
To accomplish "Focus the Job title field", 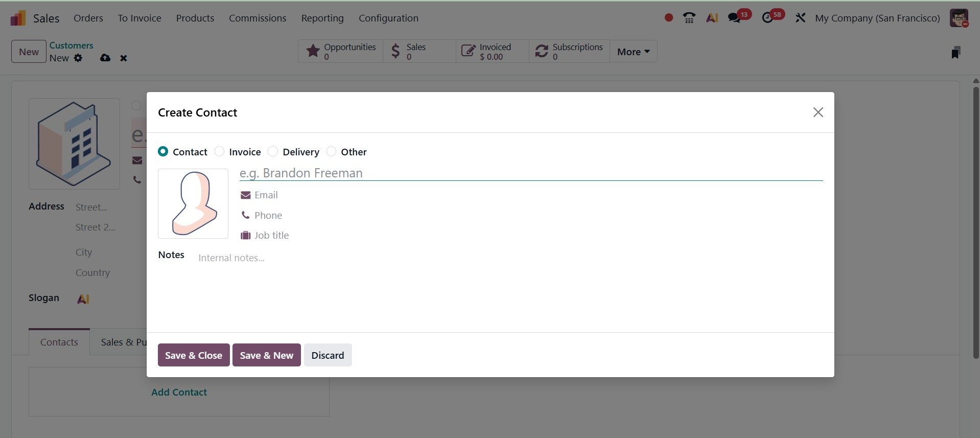I will (539, 235).
